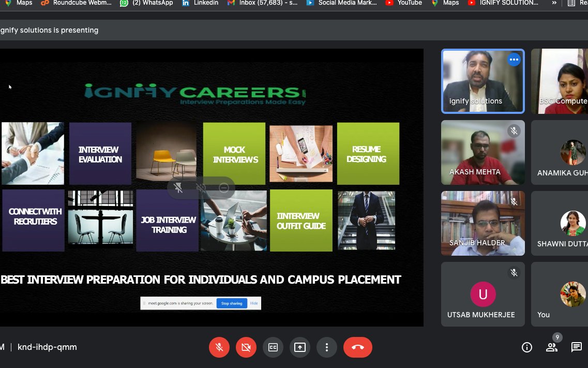
Task: Click the You self-view tile
Action: (x=560, y=294)
